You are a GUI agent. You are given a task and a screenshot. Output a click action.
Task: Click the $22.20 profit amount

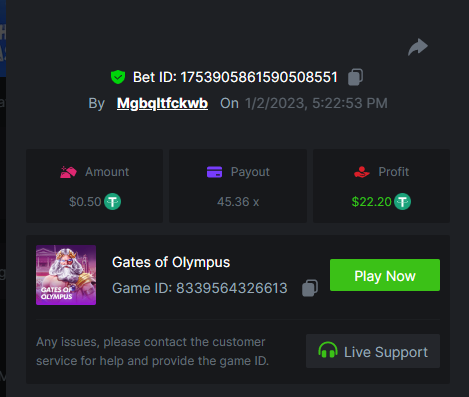(x=371, y=202)
